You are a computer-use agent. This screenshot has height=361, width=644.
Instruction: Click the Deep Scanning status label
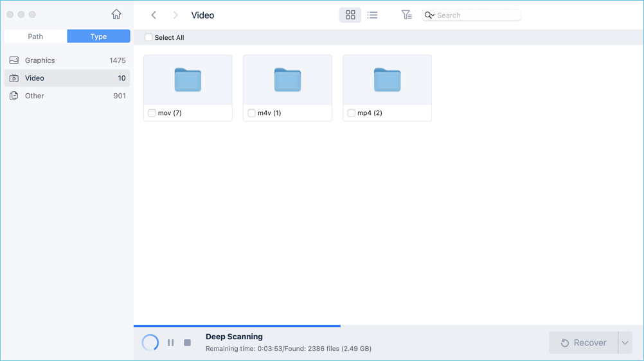point(234,337)
